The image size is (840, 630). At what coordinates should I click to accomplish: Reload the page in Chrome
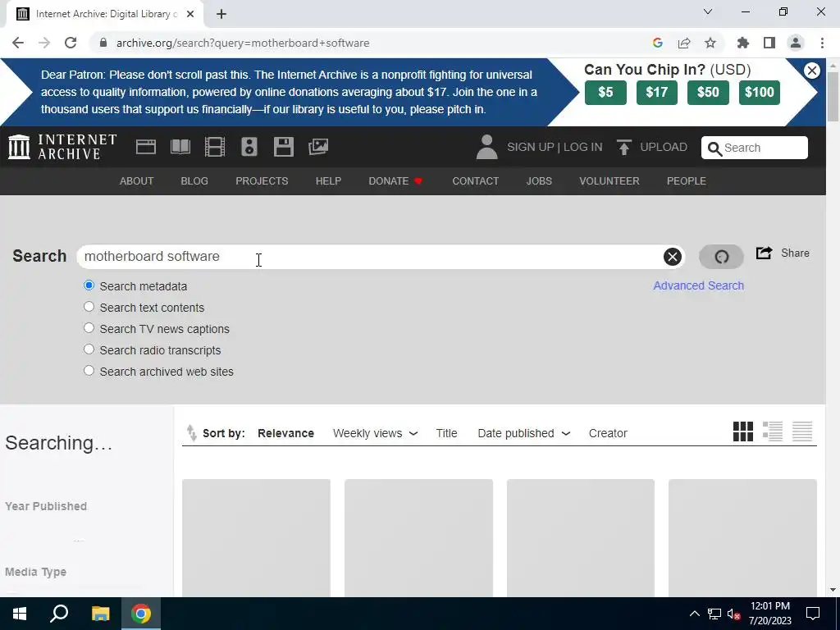[71, 43]
